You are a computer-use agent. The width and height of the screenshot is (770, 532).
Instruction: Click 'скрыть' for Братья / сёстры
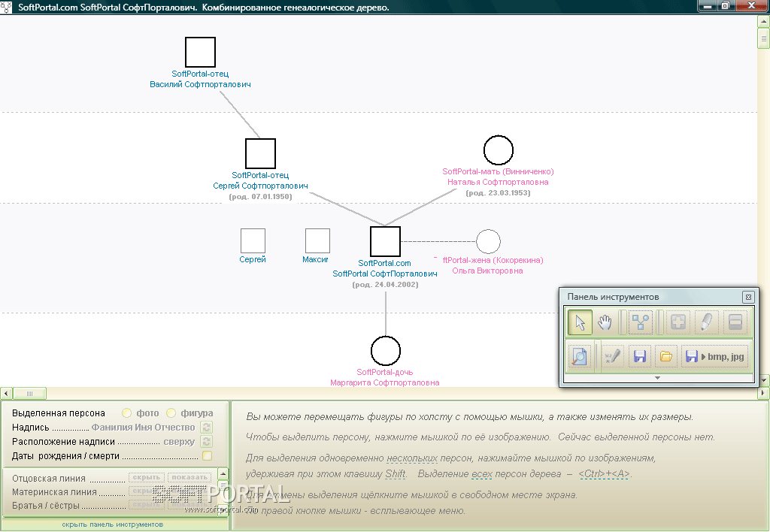point(147,504)
